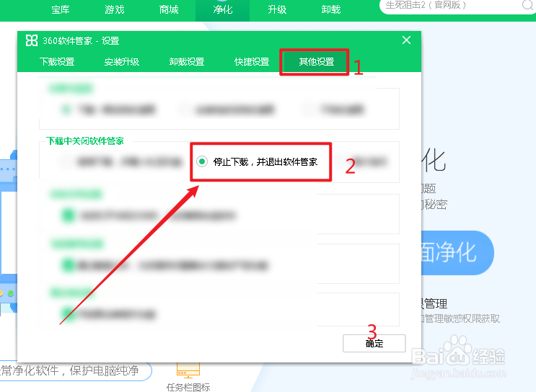
Task: Open 卸载 in the main window top menu
Action: 331,9
